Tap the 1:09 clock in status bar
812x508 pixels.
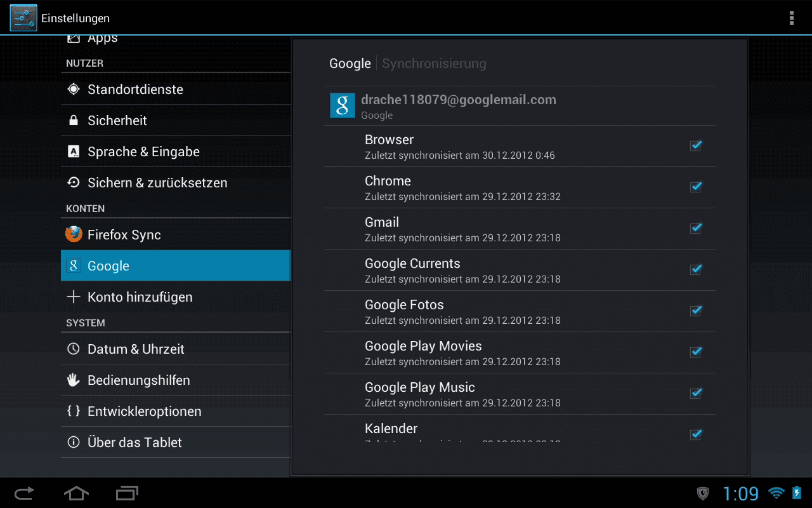click(x=740, y=493)
